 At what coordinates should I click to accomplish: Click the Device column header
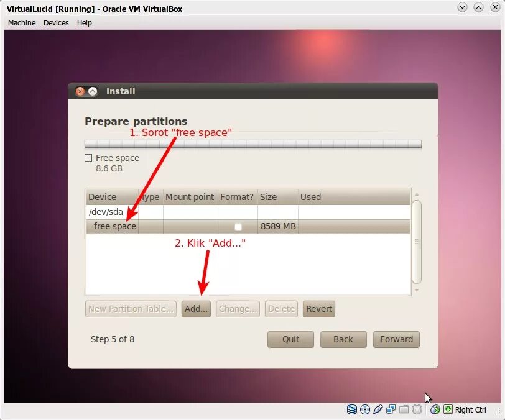pyautogui.click(x=113, y=197)
